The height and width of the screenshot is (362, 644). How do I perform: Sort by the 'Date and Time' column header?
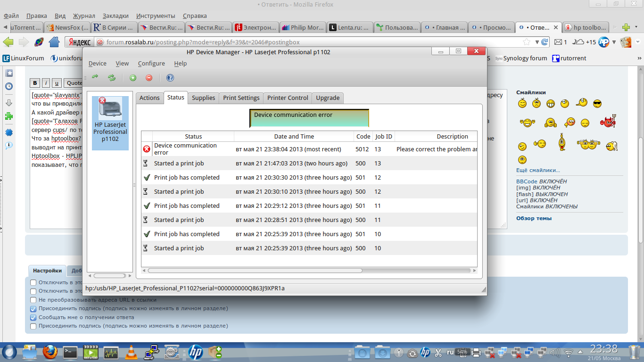click(x=294, y=137)
